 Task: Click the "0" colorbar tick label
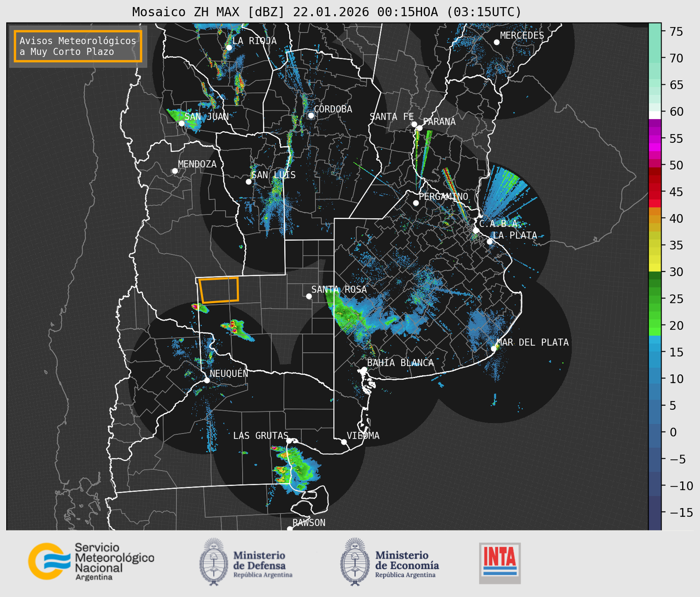pyautogui.click(x=673, y=432)
